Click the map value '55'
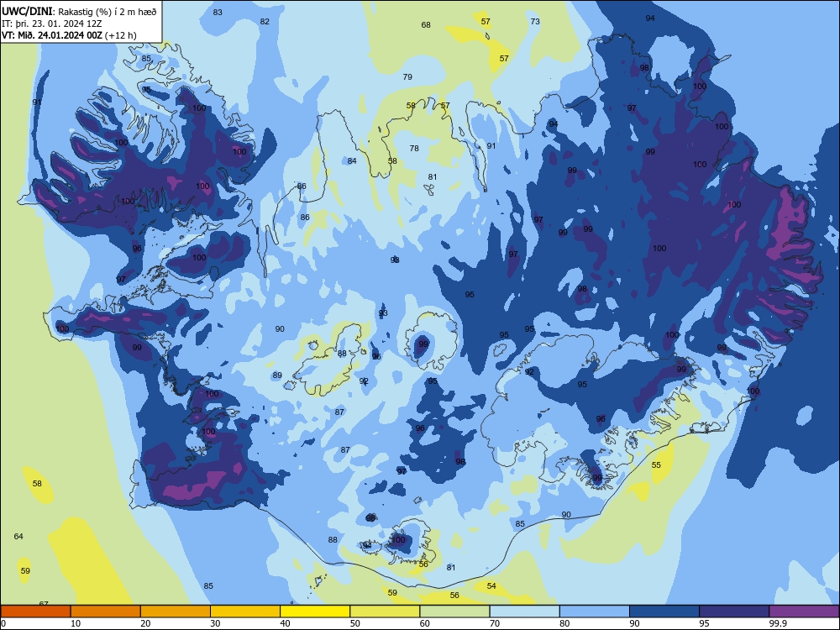 pos(656,465)
